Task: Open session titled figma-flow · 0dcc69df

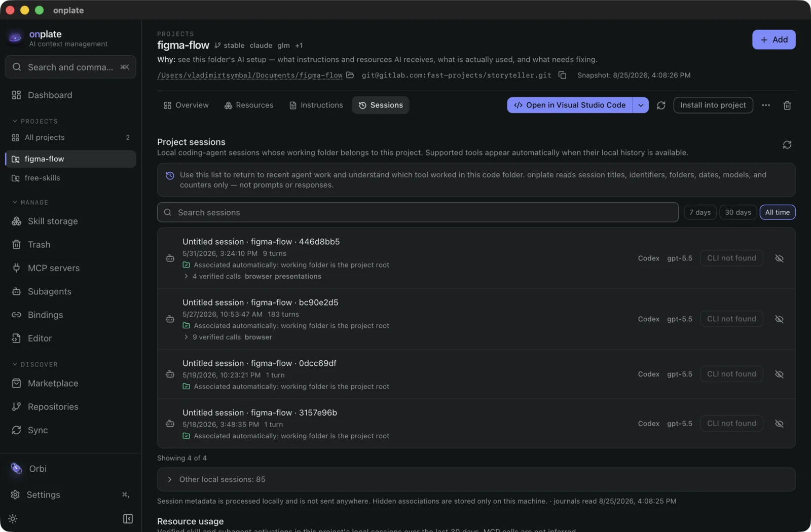Action: tap(259, 363)
